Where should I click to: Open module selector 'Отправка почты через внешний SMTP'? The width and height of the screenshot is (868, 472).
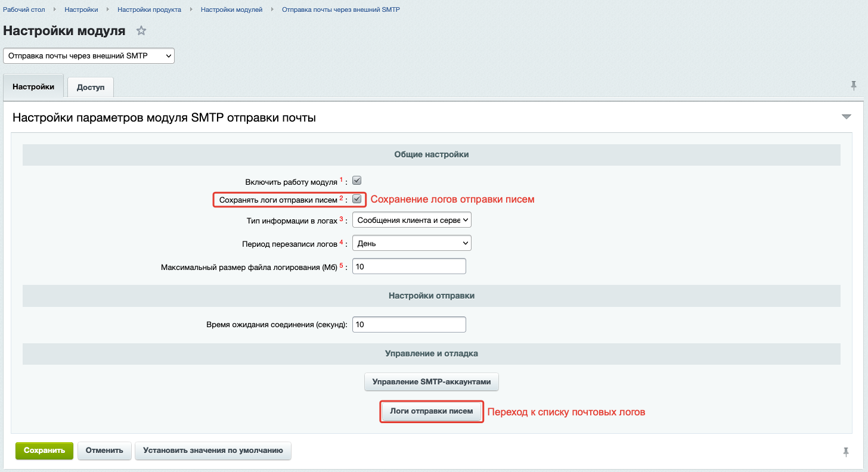[x=89, y=55]
